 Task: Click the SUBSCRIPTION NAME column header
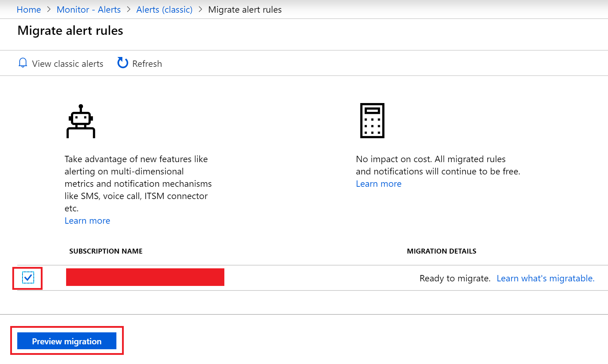tap(106, 251)
